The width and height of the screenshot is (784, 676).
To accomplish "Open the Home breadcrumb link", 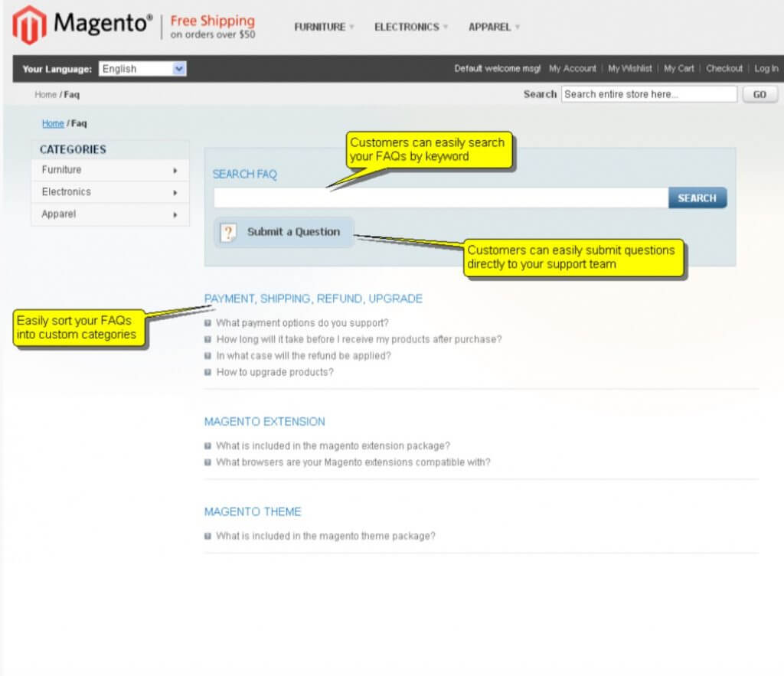I will point(53,123).
